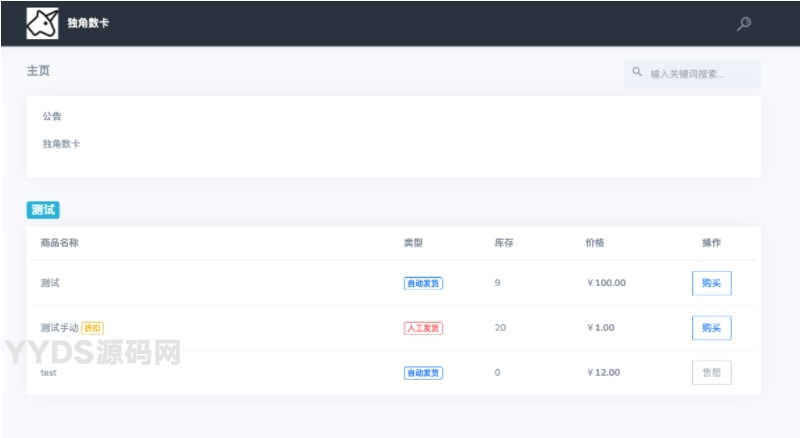This screenshot has height=438, width=800.
Task: Click stock value 0
Action: (x=497, y=373)
